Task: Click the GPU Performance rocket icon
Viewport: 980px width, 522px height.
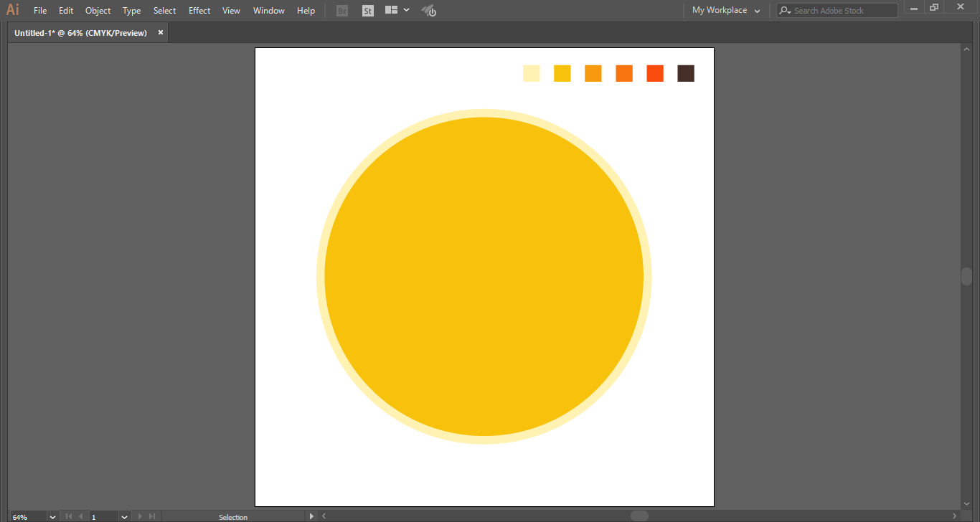Action: (428, 11)
